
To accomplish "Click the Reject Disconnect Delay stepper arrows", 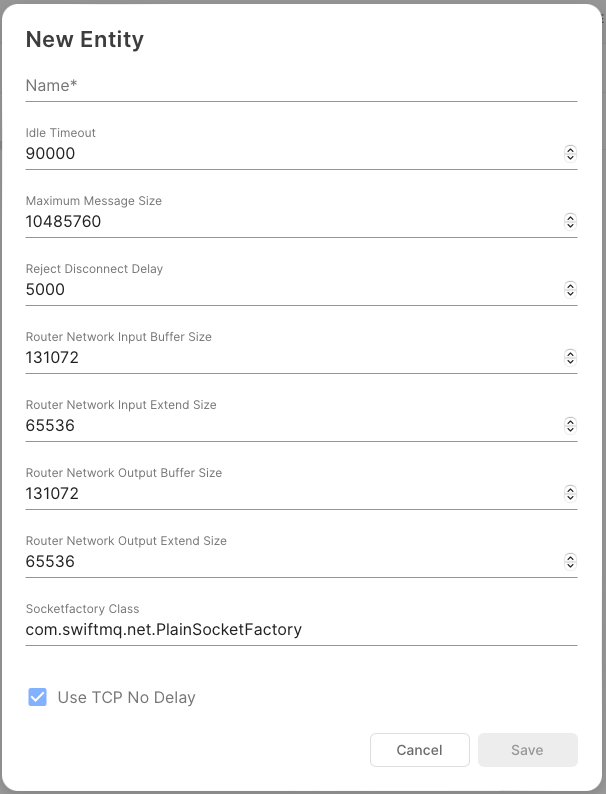I will point(570,290).
